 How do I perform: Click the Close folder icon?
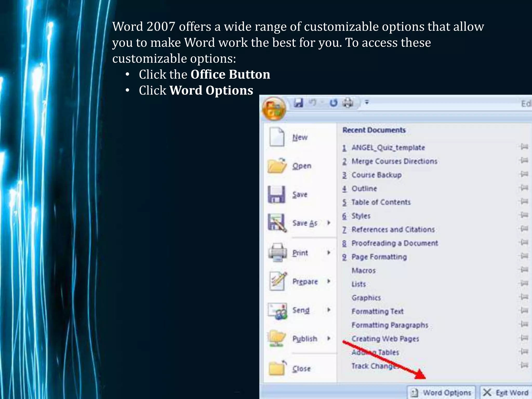coord(277,368)
